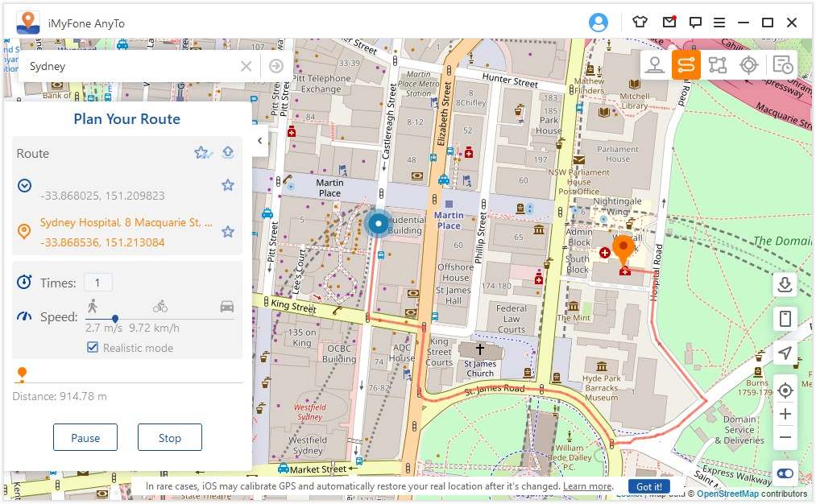816x504 pixels.
Task: Open the feedback chat icon
Action: [x=695, y=23]
